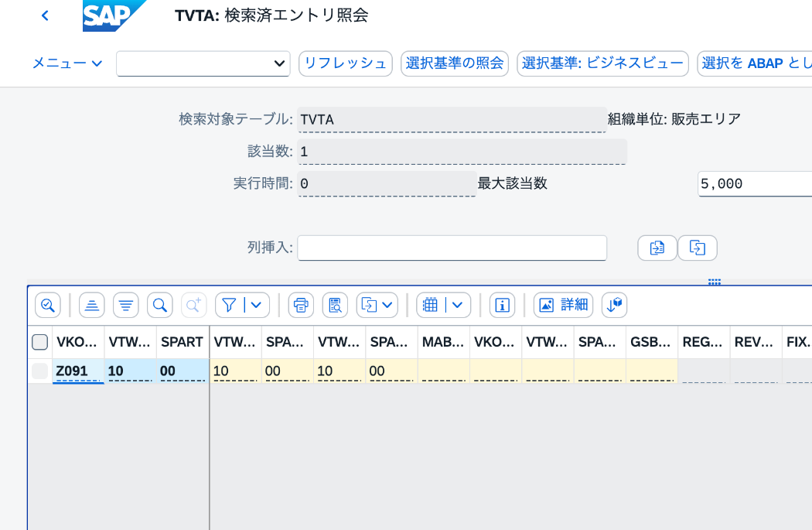Sort descending via toolbar icon
Image resolution: width=812 pixels, height=530 pixels.
(126, 305)
